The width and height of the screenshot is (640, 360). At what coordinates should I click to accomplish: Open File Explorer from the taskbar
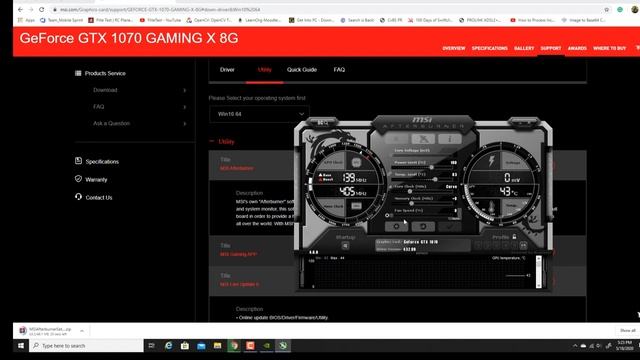click(x=218, y=346)
